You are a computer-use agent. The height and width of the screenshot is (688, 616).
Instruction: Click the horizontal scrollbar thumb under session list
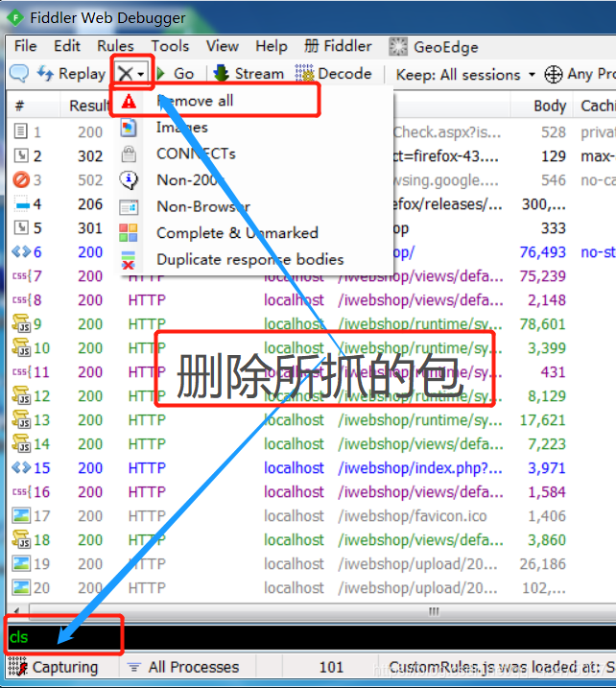tap(322, 611)
